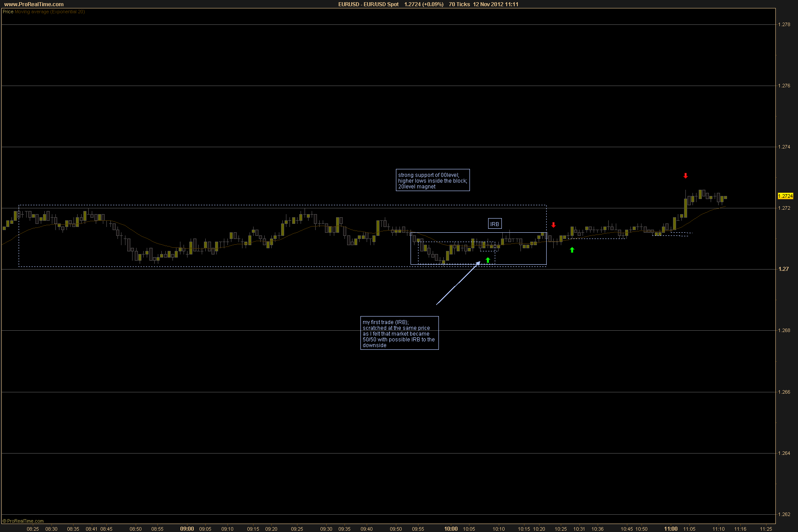Screen dimensions: 798x532
Task: Click the 1.272 price axis label
Action: click(x=784, y=208)
